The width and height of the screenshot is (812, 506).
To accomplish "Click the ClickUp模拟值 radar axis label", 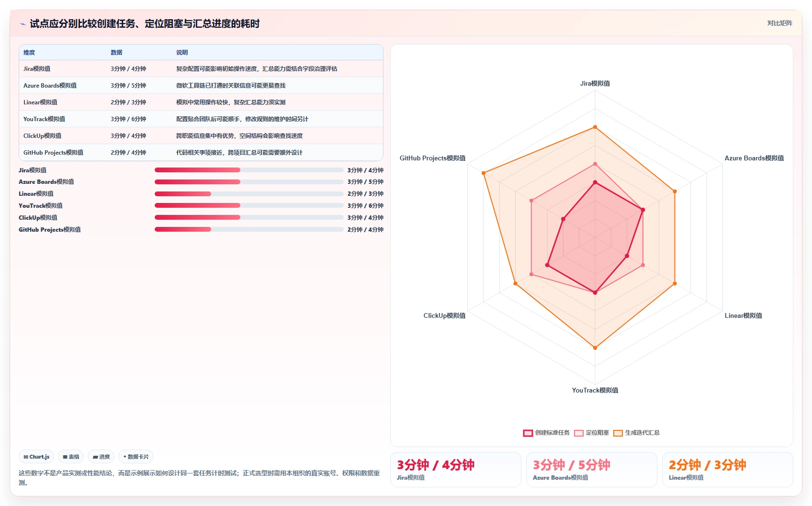I will [444, 315].
